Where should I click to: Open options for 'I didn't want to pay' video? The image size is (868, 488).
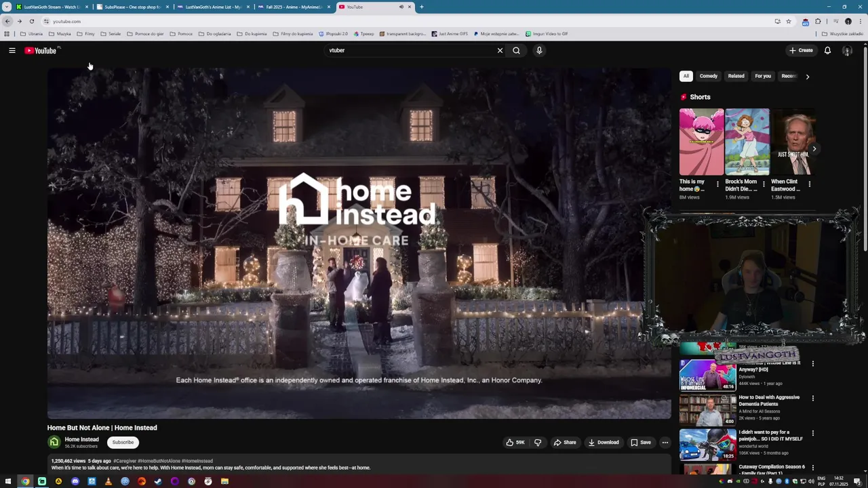(x=812, y=433)
